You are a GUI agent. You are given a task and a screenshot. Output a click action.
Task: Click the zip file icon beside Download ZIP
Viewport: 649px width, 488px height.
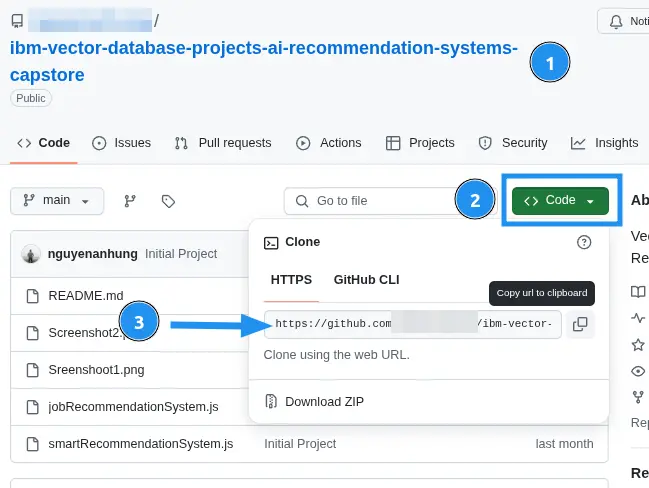[271, 401]
